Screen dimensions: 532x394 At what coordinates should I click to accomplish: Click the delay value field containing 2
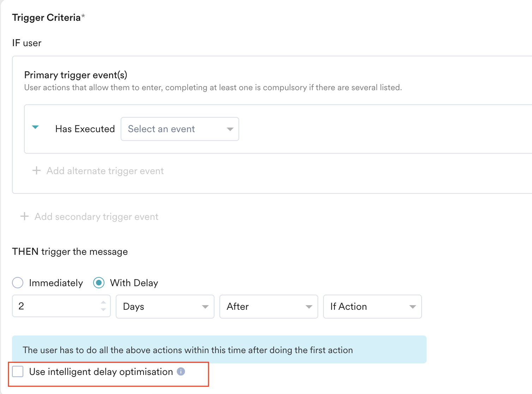(x=56, y=306)
